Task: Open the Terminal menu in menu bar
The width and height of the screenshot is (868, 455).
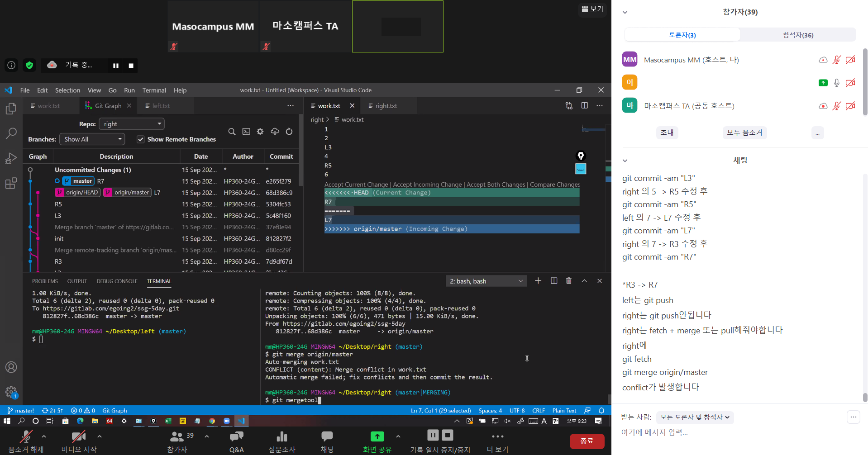Action: pyautogui.click(x=154, y=90)
